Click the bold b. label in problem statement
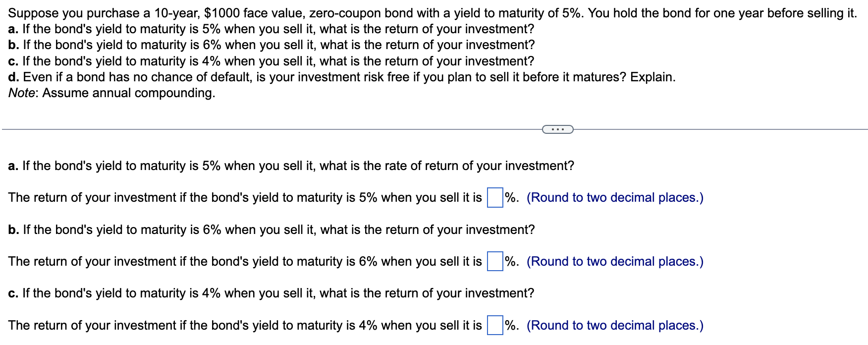 click(x=13, y=45)
